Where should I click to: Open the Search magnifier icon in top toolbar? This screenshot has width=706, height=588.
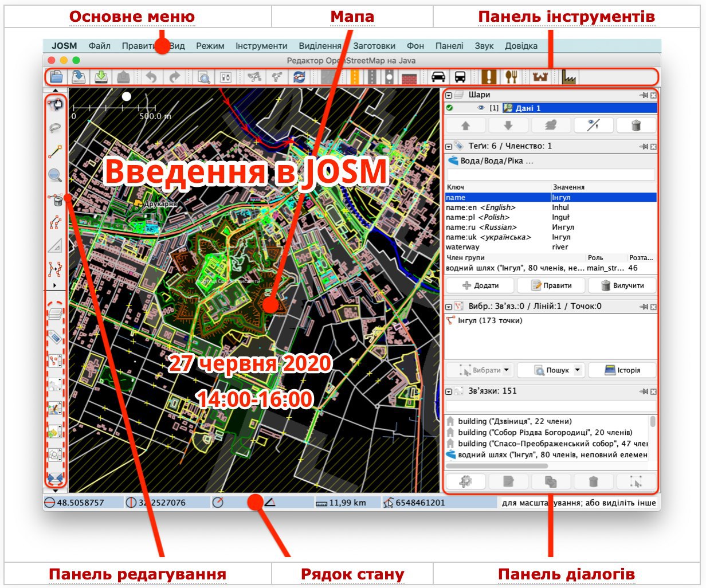[203, 77]
